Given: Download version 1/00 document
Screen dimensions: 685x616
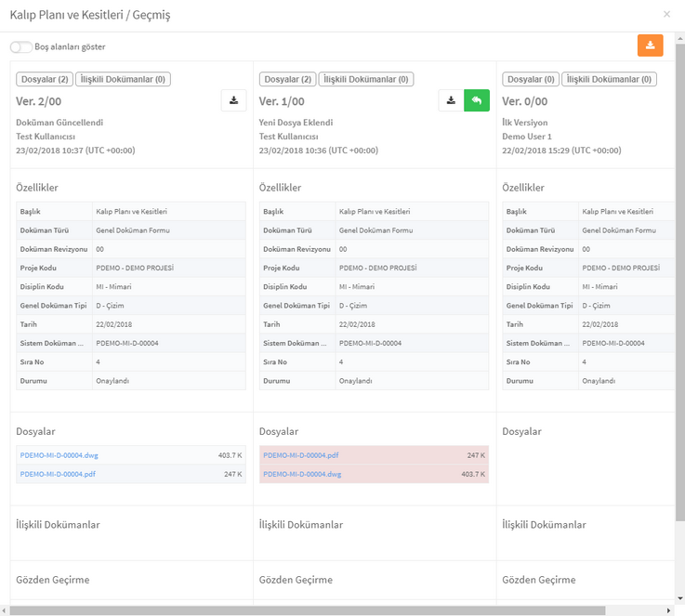Looking at the screenshot, I should pyautogui.click(x=451, y=100).
